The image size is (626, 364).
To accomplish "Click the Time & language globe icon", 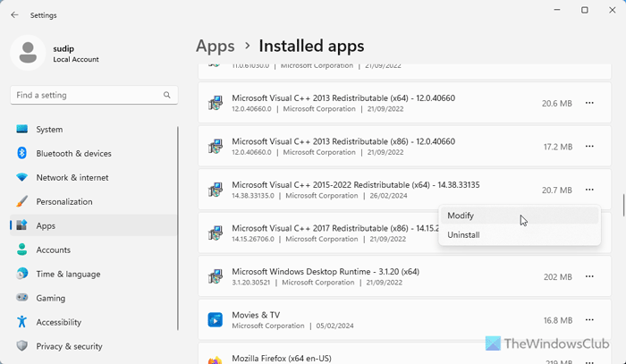I will pos(22,274).
